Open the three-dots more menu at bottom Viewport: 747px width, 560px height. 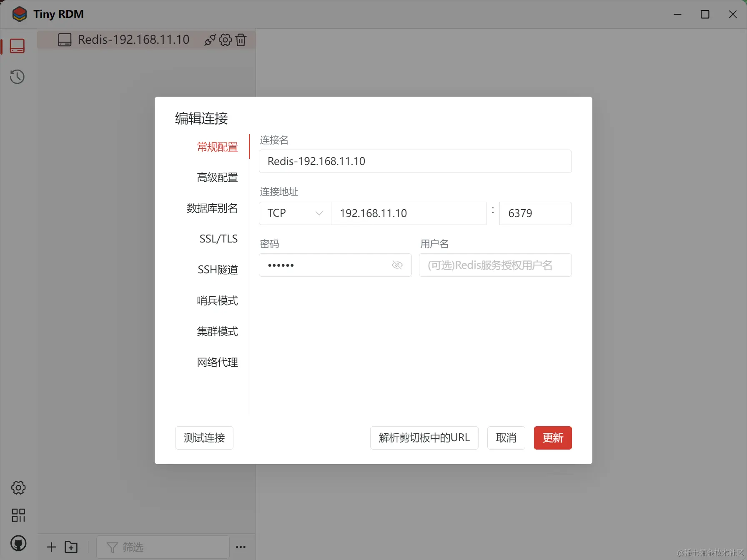click(241, 547)
